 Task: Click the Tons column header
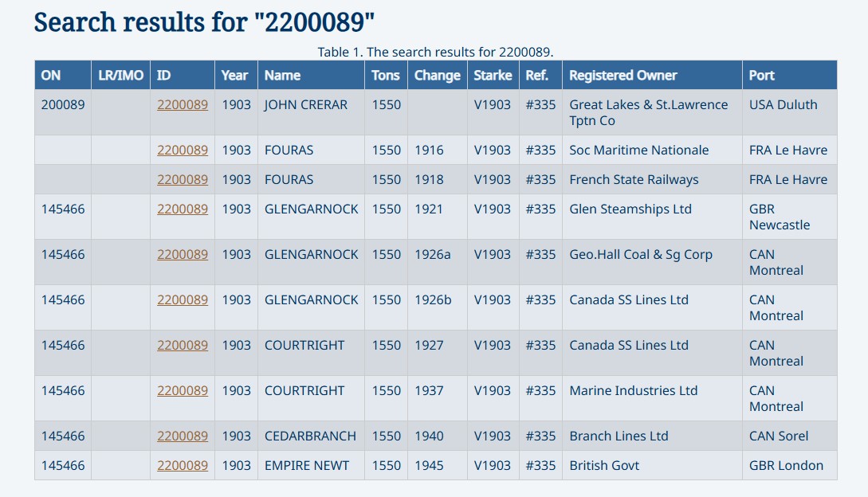(386, 76)
